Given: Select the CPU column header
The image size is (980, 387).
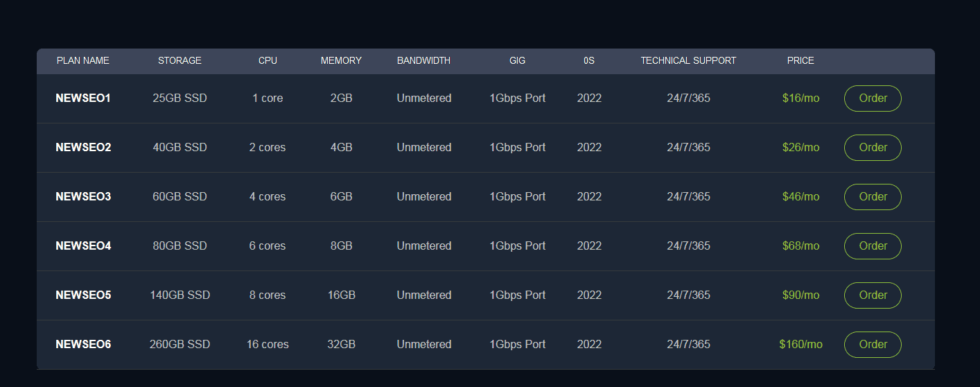Looking at the screenshot, I should (268, 61).
